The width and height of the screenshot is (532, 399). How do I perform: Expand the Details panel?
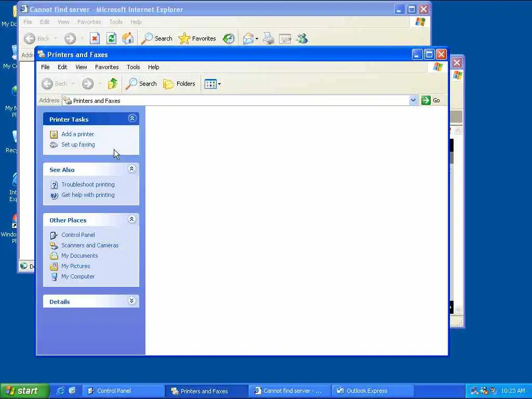click(131, 301)
